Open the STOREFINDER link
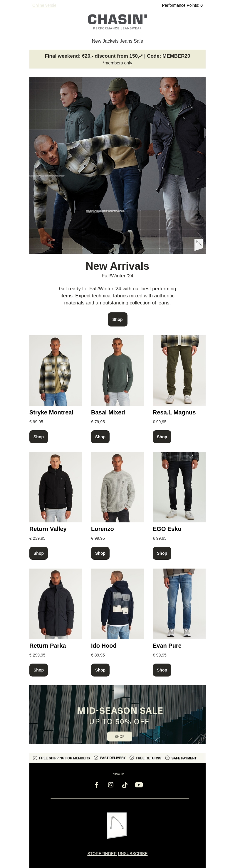This screenshot has width=235, height=868. [x=102, y=854]
